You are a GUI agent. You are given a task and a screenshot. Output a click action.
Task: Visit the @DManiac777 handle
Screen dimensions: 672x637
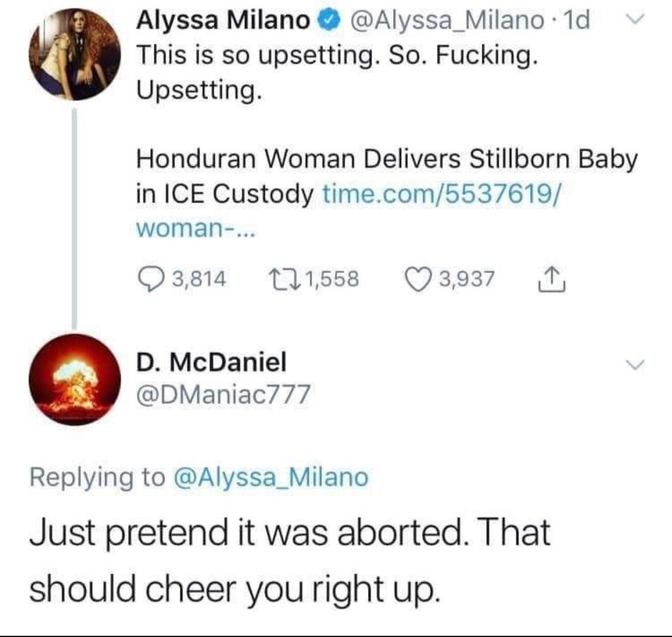pos(223,394)
